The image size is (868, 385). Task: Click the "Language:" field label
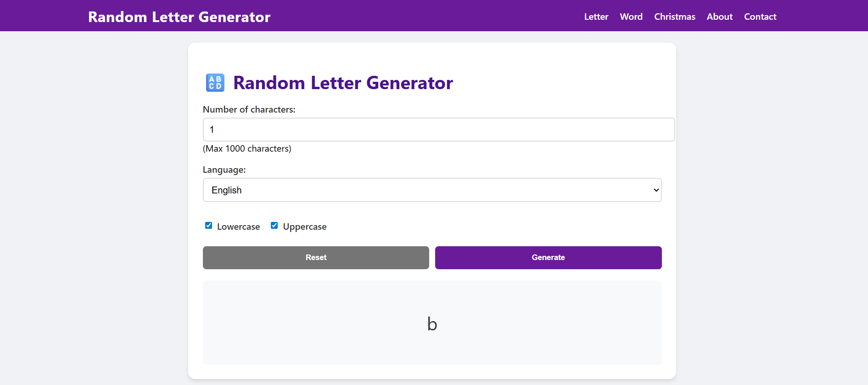coord(224,170)
